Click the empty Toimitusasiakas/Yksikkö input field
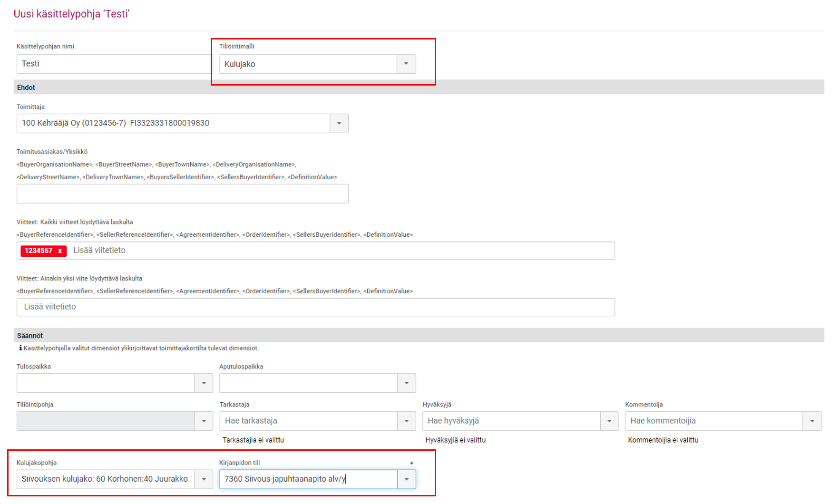This screenshot has width=840, height=504. tap(182, 194)
